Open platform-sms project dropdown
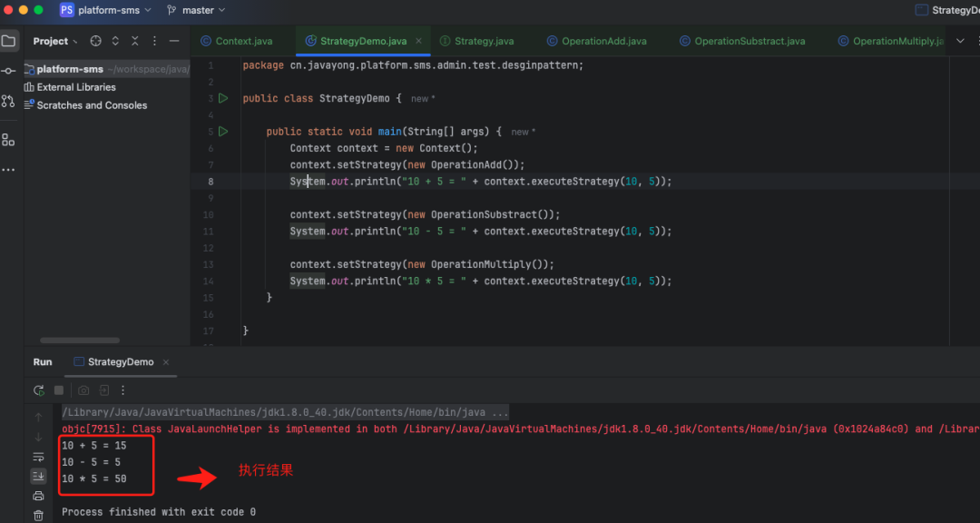 114,10
